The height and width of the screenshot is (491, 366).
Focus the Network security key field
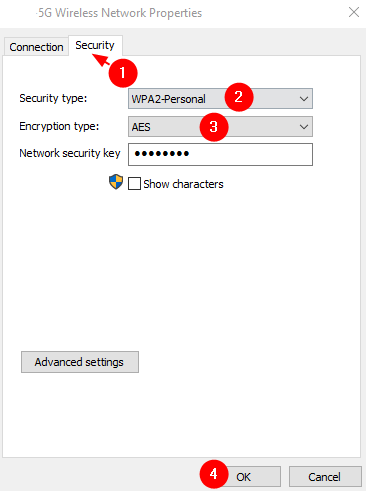(220, 154)
